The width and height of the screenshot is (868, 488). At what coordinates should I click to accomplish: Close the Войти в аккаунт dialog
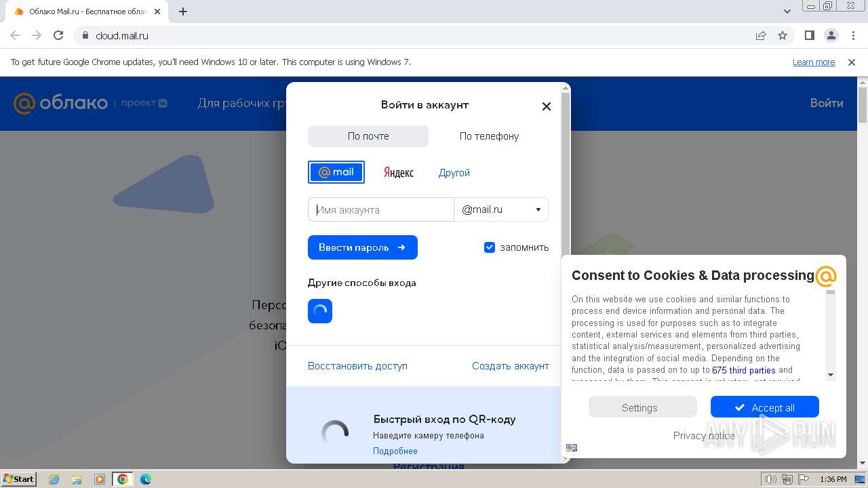click(547, 106)
